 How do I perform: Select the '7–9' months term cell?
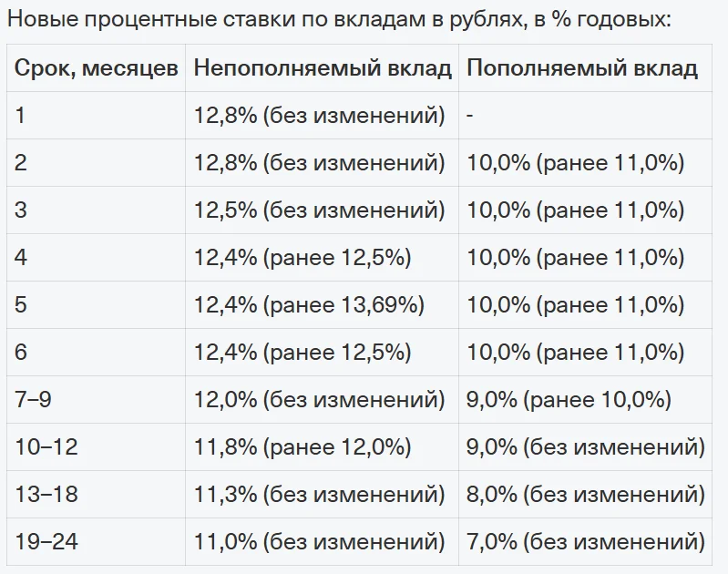click(96, 399)
